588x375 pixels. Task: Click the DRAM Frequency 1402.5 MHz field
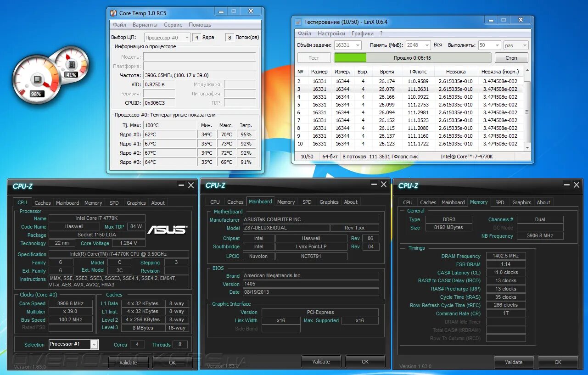506,256
